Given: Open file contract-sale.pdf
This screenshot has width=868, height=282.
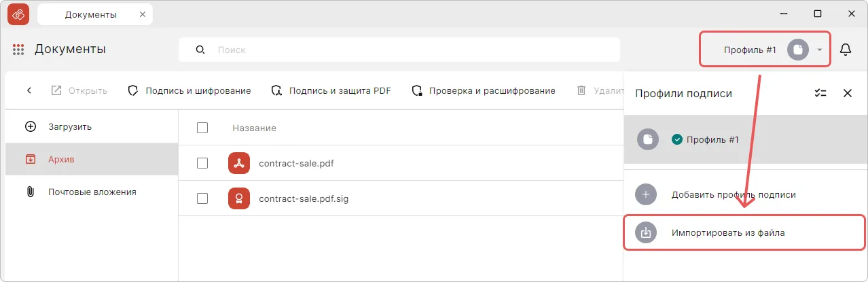Looking at the screenshot, I should tap(296, 163).
